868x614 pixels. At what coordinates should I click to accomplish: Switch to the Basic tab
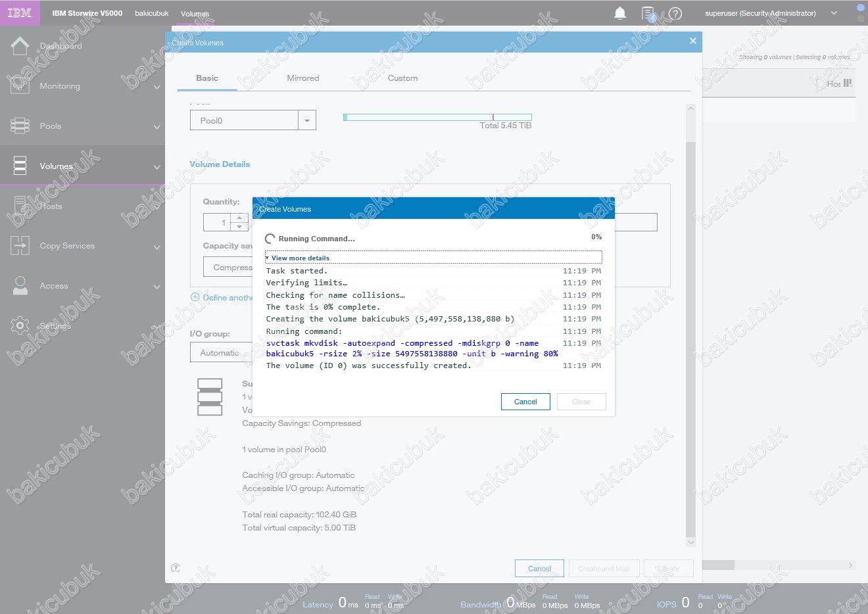point(207,78)
